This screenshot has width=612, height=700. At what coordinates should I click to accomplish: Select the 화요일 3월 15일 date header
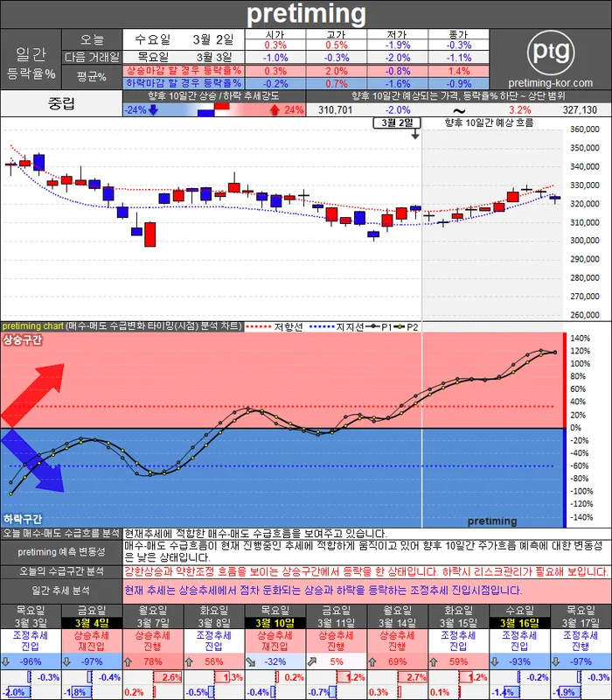[x=458, y=617]
